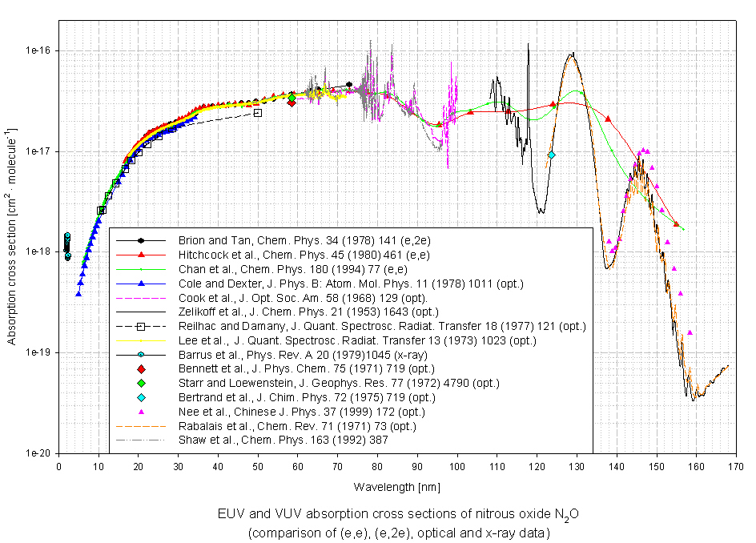Click the magenta triangle marker in Nee et al. legend entry
This screenshot has width=756, height=543.
141,412
